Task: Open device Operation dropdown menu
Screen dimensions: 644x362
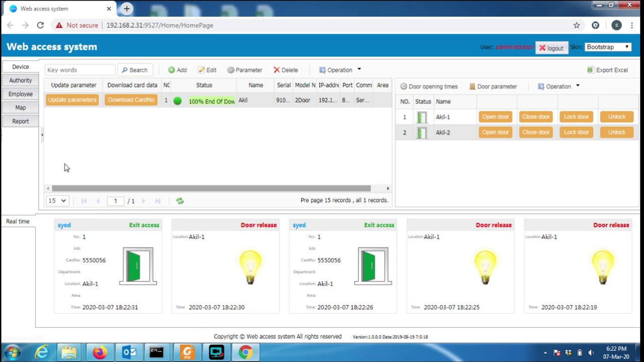Action: point(340,70)
